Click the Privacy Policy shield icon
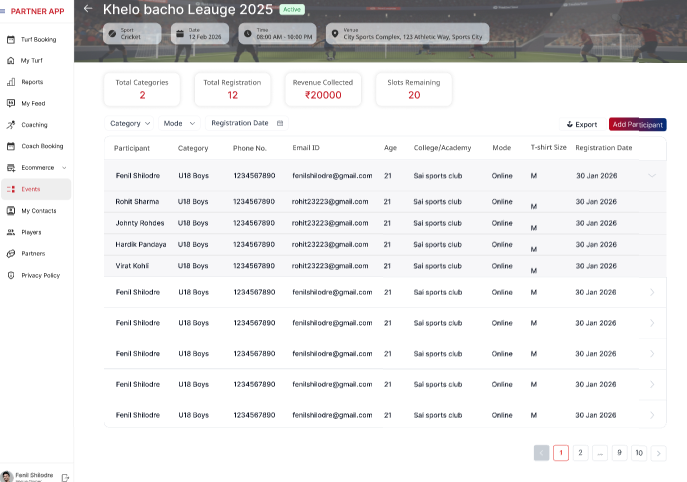Image resolution: width=687 pixels, height=482 pixels. (x=11, y=275)
